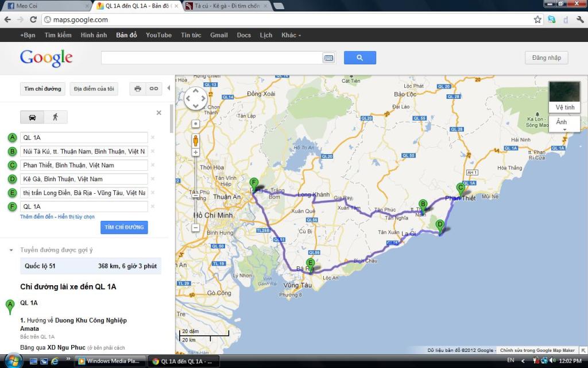
Task: Remove destination A QL 1A
Action: (x=153, y=137)
